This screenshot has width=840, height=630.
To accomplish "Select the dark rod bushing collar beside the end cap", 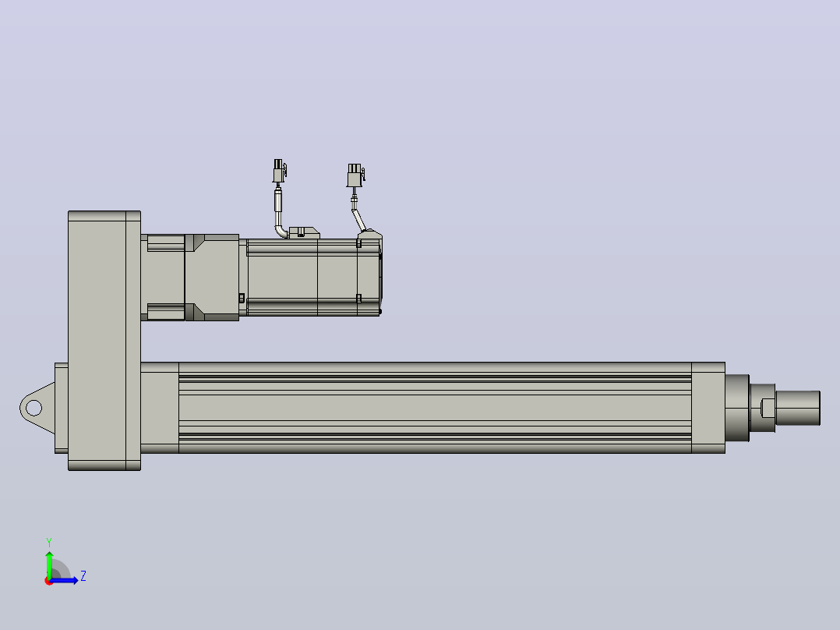I will [x=737, y=408].
